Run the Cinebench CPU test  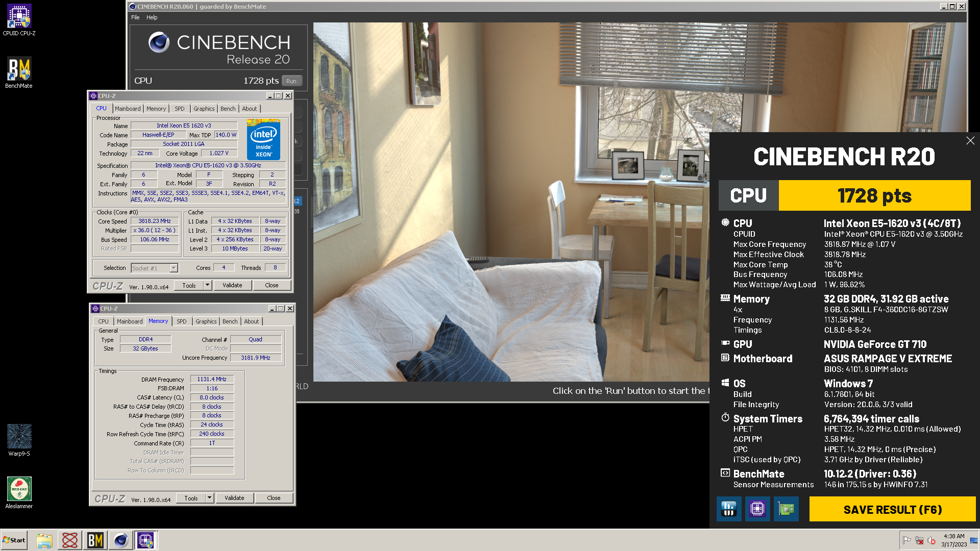tap(291, 81)
